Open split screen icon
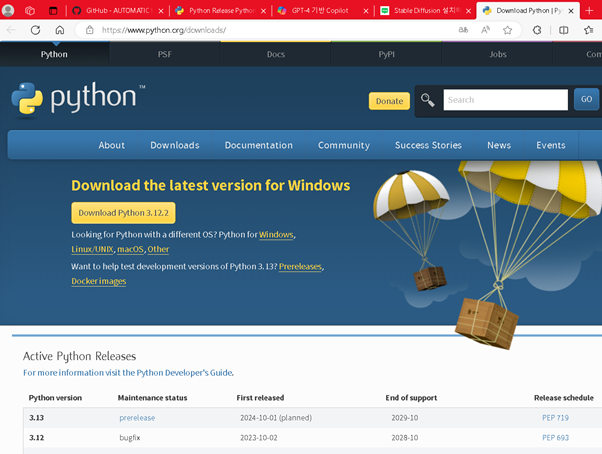This screenshot has width=602, height=454. (563, 30)
